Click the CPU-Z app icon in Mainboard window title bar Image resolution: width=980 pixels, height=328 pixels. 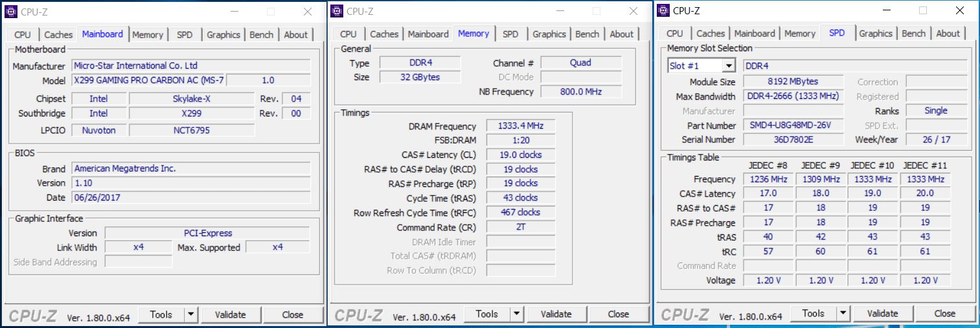click(x=11, y=11)
